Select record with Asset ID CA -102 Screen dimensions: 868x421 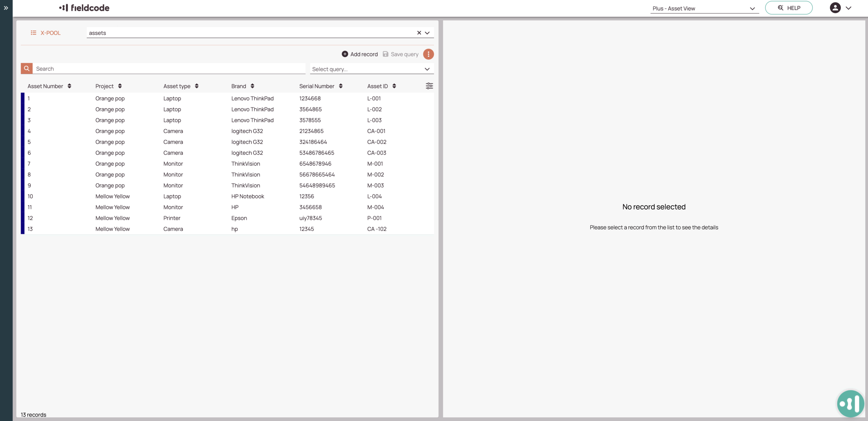click(227, 229)
